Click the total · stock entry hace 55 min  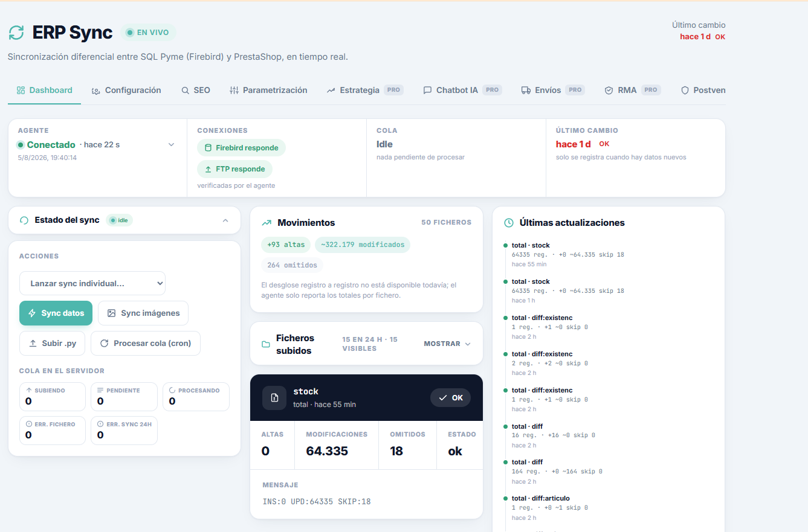pyautogui.click(x=567, y=255)
